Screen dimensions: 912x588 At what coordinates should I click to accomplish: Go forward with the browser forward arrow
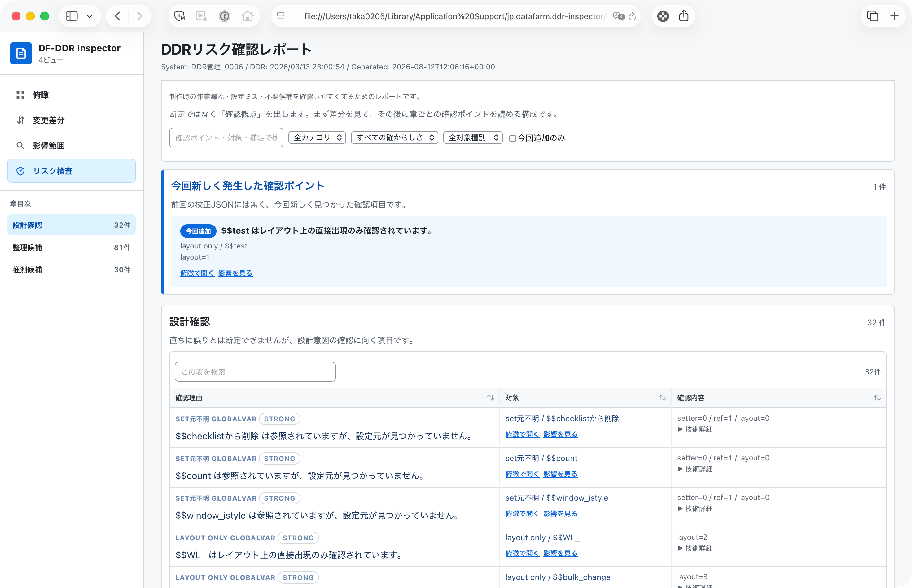pos(139,16)
